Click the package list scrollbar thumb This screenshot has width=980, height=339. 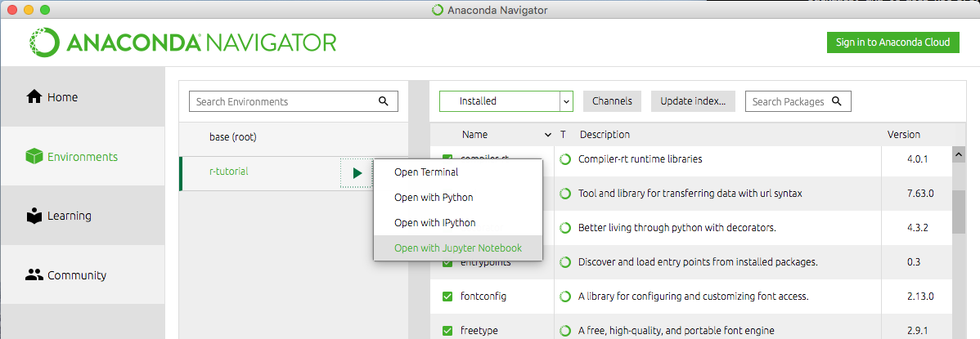tap(957, 211)
